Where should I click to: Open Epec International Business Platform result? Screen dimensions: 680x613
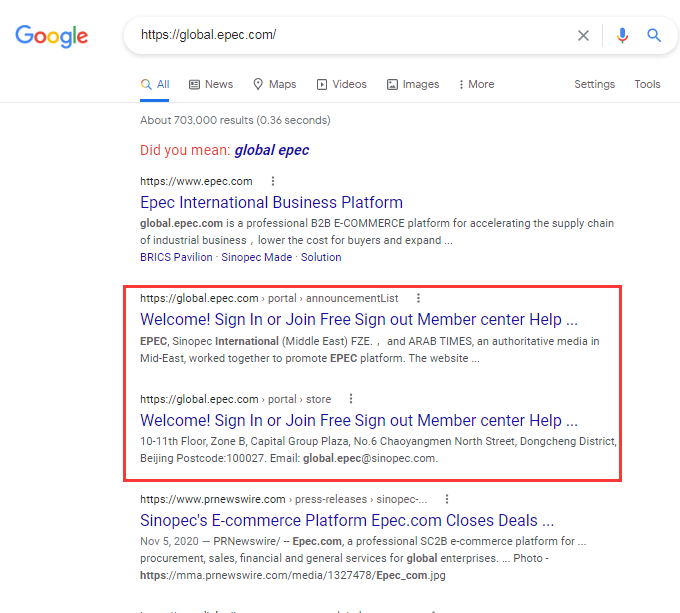(271, 202)
